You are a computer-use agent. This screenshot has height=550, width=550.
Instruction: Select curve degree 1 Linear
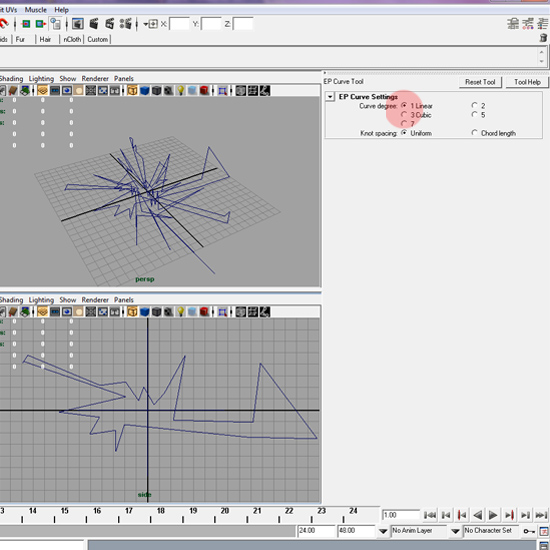pyautogui.click(x=404, y=106)
